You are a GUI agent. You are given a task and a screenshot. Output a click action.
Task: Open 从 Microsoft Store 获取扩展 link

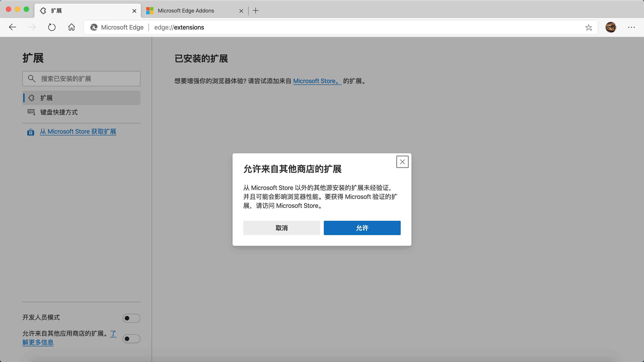pos(78,131)
